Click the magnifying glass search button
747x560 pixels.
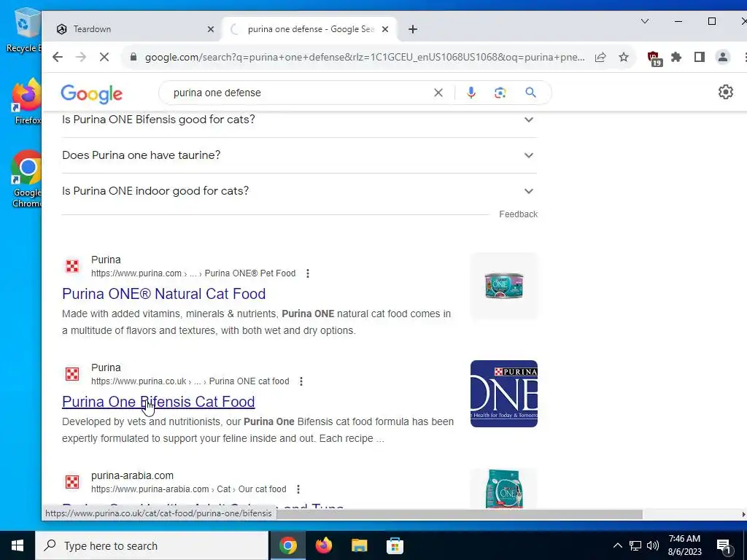pyautogui.click(x=530, y=93)
